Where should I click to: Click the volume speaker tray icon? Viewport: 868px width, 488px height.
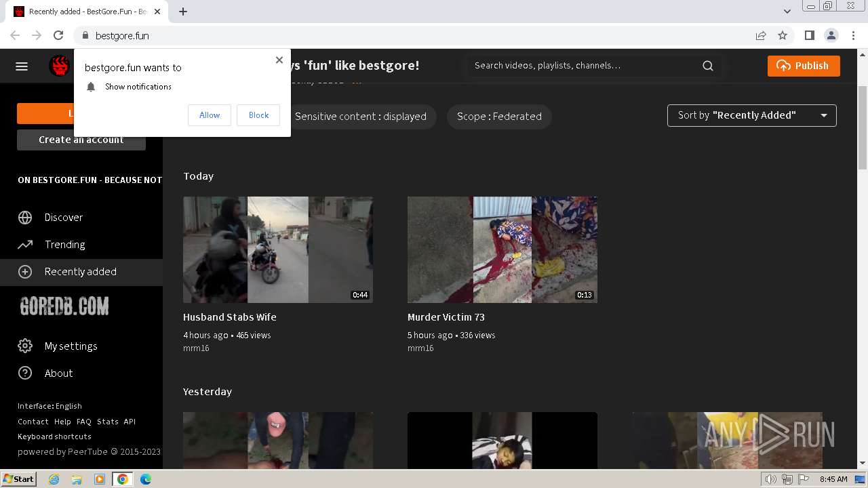(x=771, y=479)
